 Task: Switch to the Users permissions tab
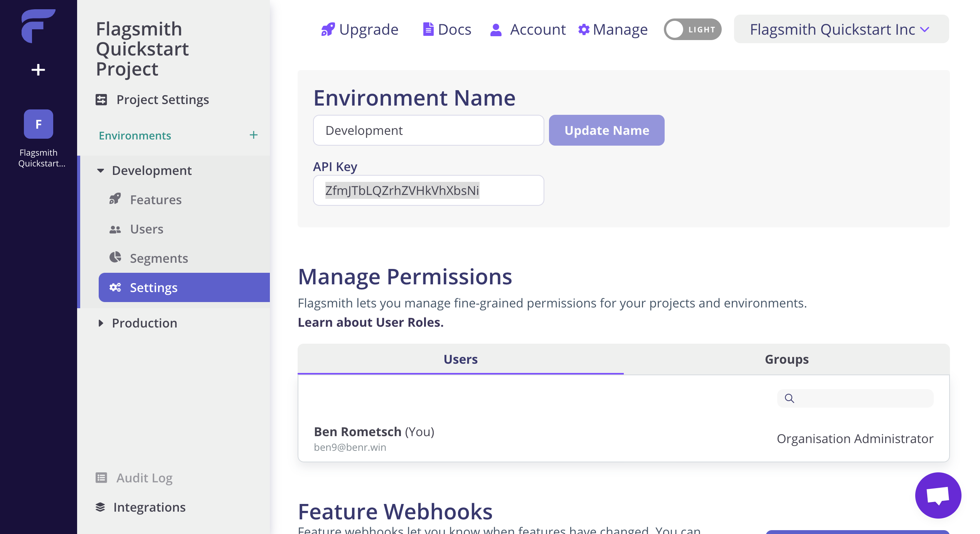click(461, 359)
